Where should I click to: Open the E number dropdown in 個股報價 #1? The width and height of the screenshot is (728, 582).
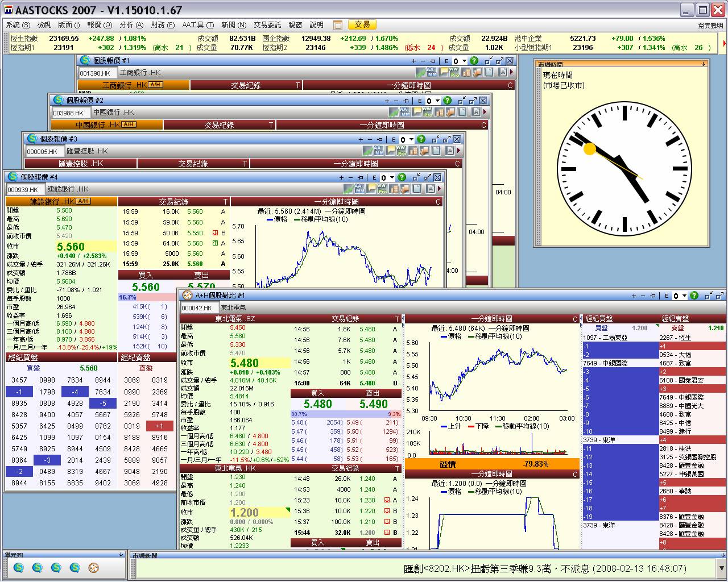click(x=464, y=61)
